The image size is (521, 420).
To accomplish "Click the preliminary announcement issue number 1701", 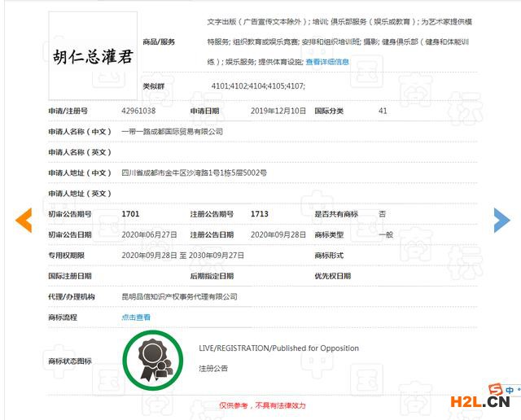I will click(x=130, y=214).
